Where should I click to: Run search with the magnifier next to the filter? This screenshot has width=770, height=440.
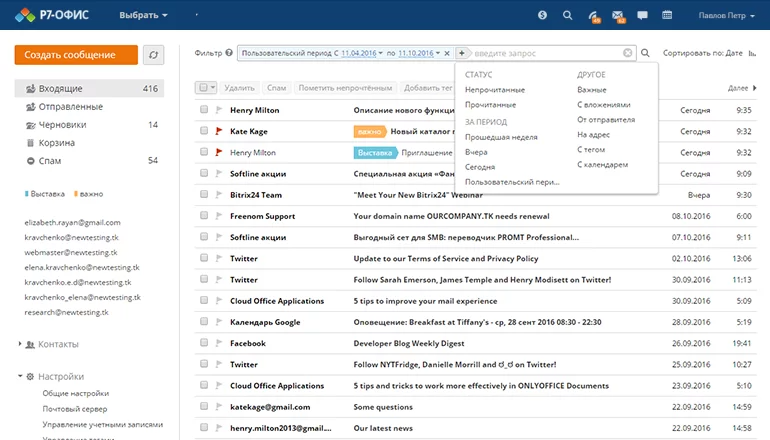(645, 53)
